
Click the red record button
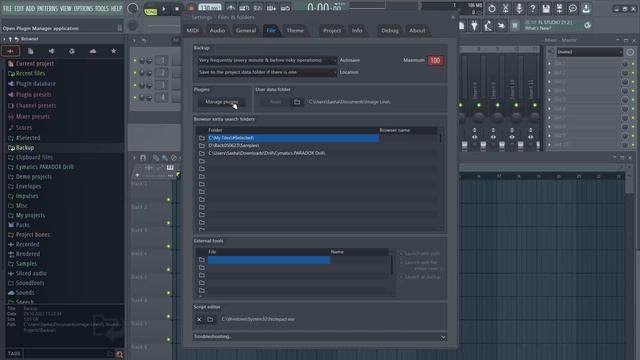(x=191, y=8)
